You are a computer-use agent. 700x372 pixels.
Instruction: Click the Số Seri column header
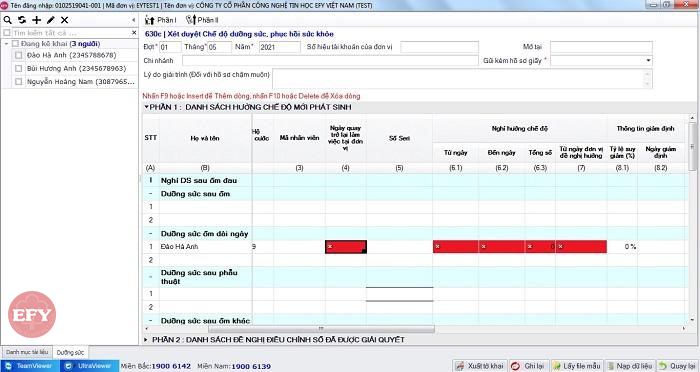pos(399,138)
